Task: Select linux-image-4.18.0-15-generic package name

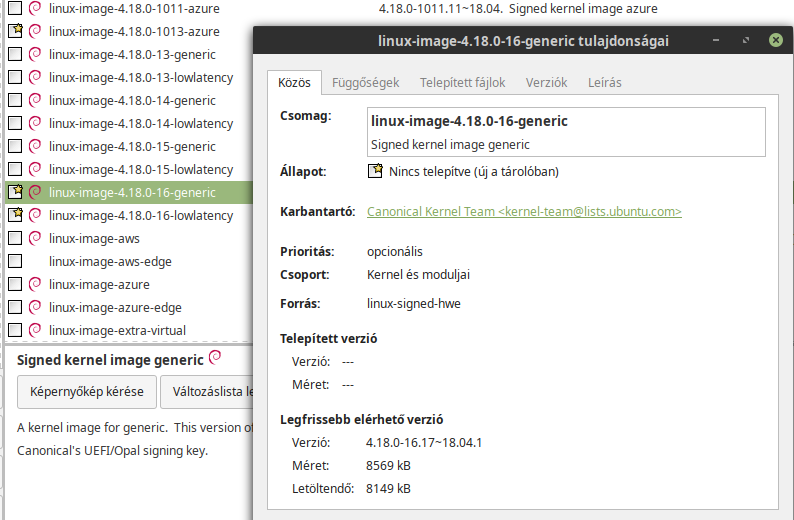Action: click(132, 147)
